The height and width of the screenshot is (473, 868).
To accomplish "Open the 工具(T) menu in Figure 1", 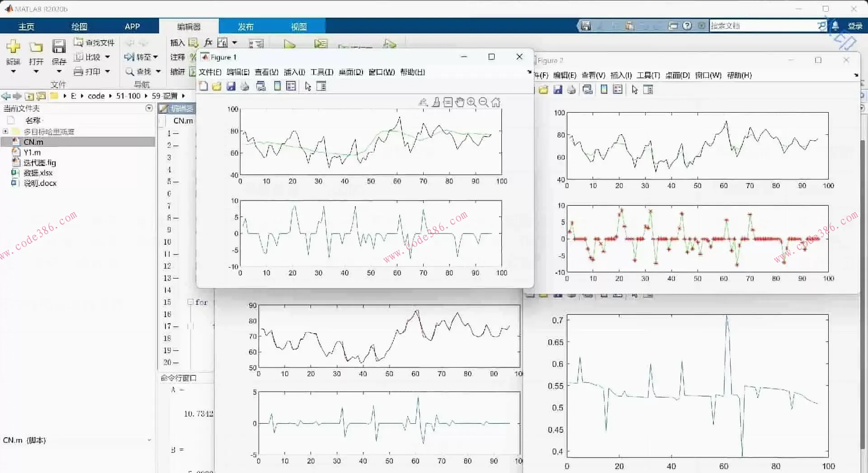I will click(321, 72).
